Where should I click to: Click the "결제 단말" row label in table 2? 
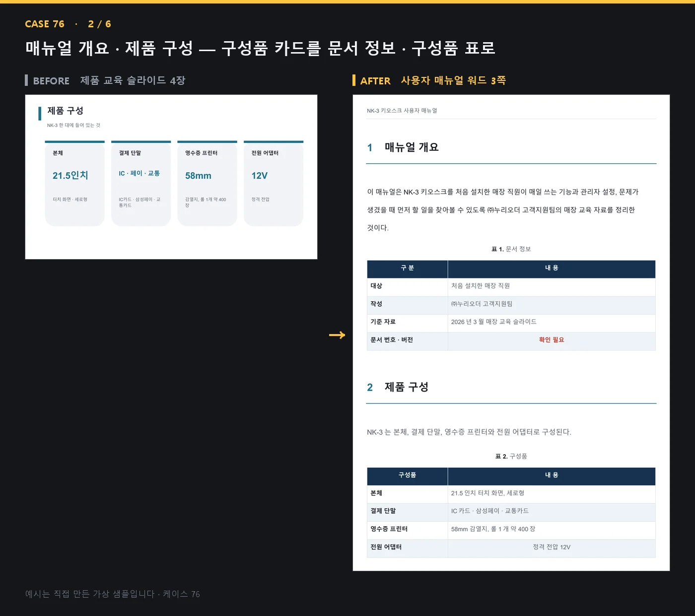tap(383, 511)
